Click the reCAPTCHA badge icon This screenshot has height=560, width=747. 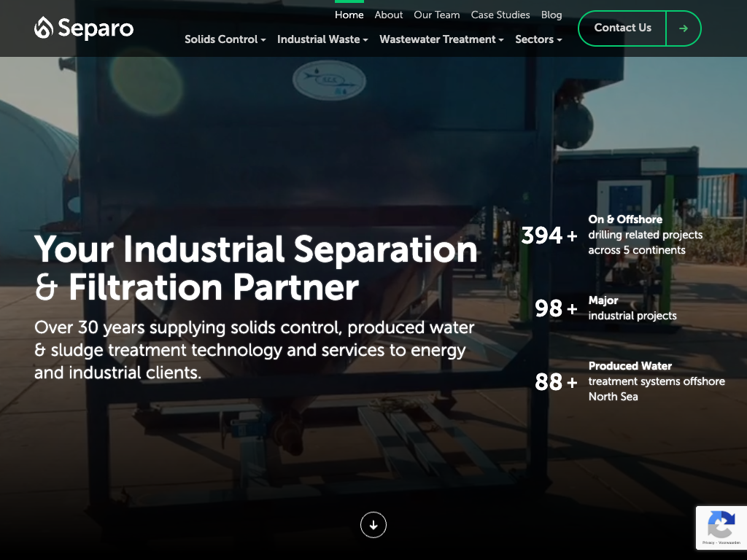point(721,524)
